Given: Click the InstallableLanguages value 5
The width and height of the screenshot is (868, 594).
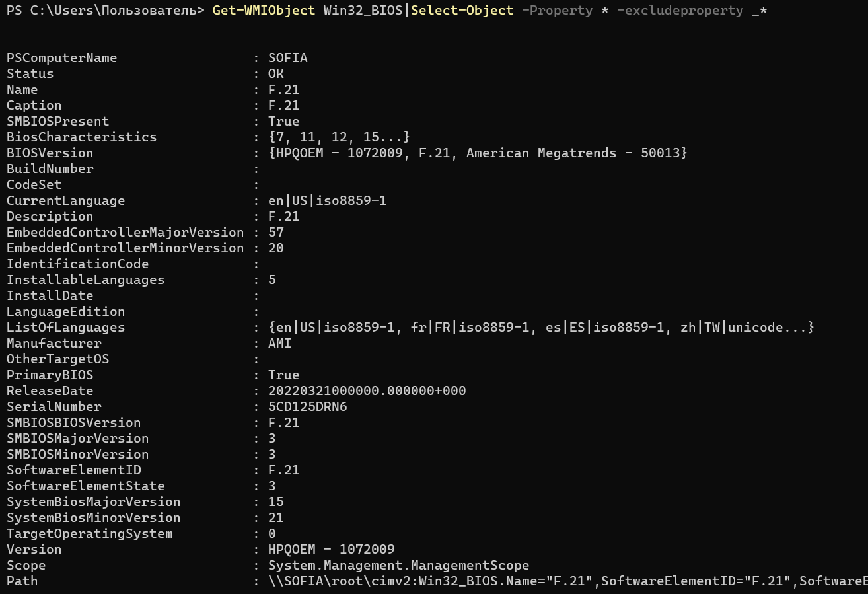Looking at the screenshot, I should (x=271, y=280).
